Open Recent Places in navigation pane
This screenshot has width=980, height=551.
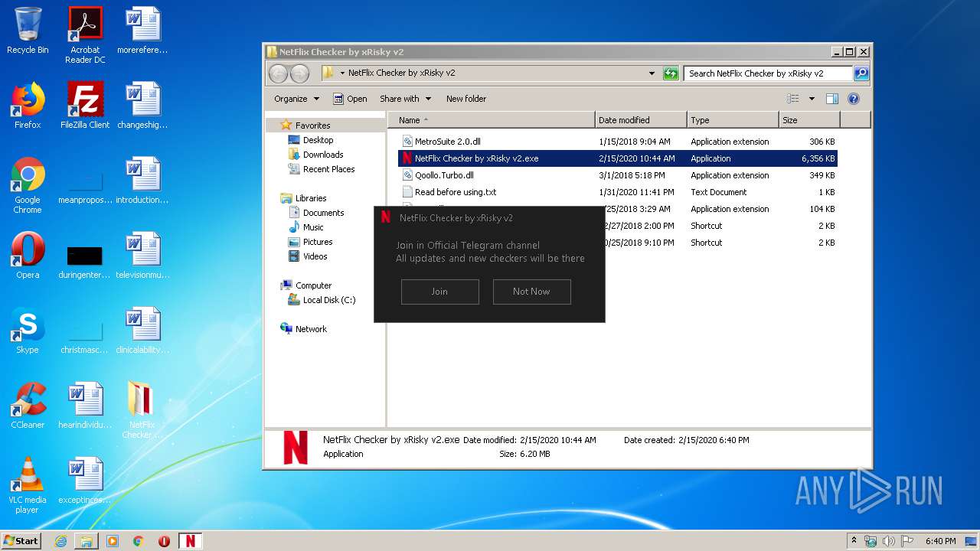tap(322, 169)
